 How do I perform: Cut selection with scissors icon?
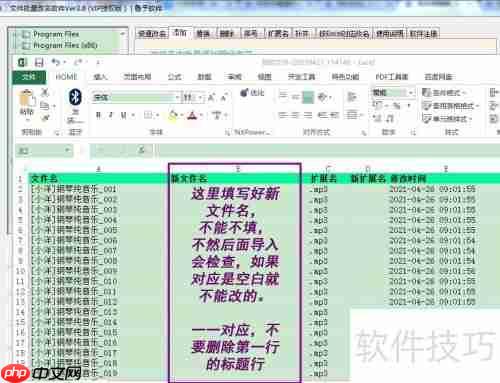tap(45, 93)
